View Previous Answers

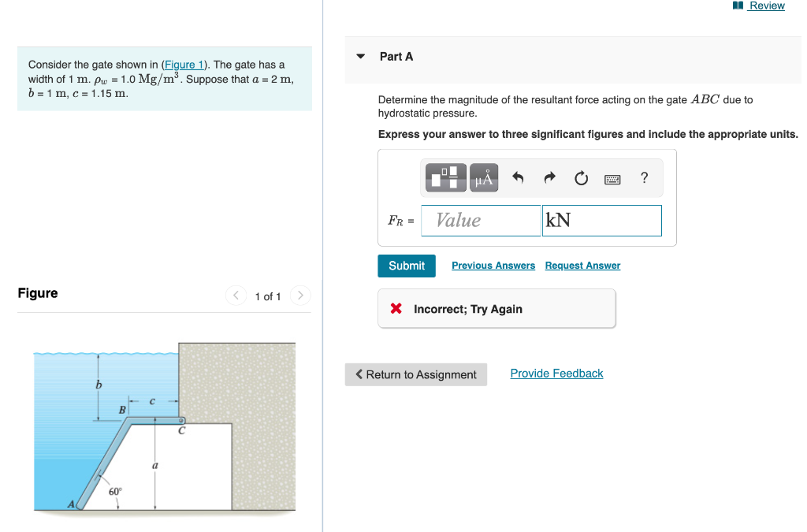493,266
